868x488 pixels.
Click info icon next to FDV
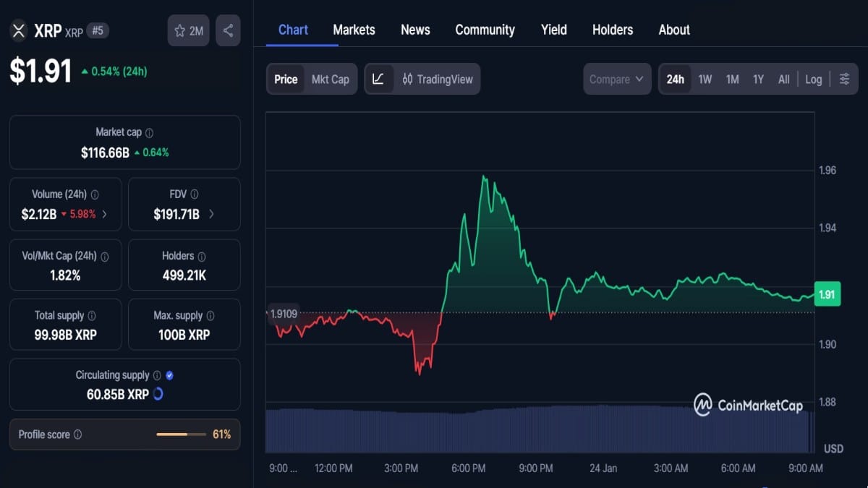[x=194, y=194]
